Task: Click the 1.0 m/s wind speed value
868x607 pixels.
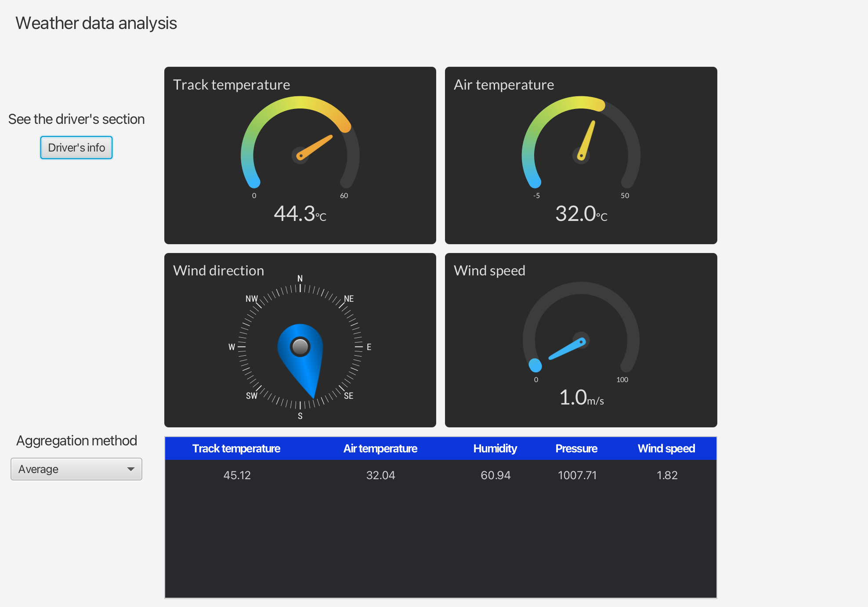Action: [x=581, y=397]
